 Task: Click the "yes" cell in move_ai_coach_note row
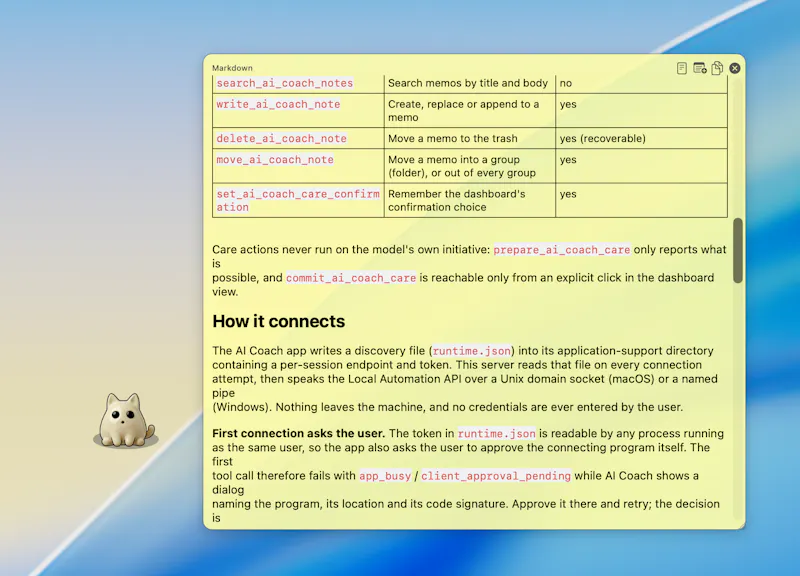641,166
